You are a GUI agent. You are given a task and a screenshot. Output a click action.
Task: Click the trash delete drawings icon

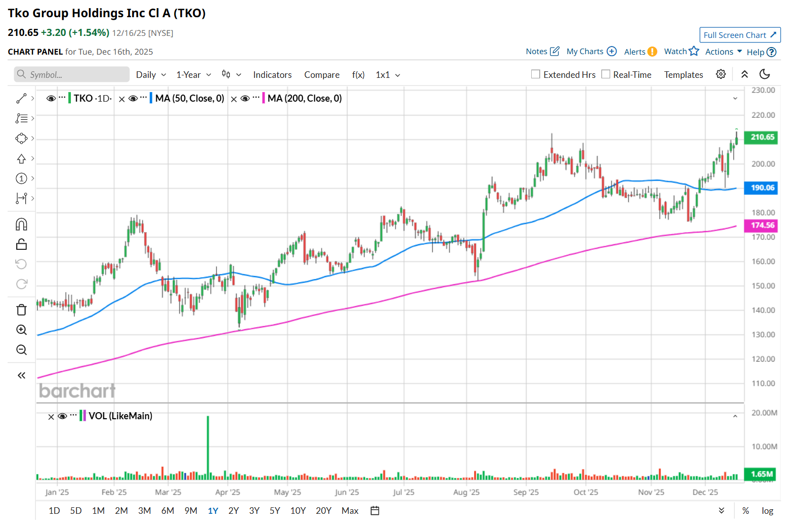tap(21, 310)
